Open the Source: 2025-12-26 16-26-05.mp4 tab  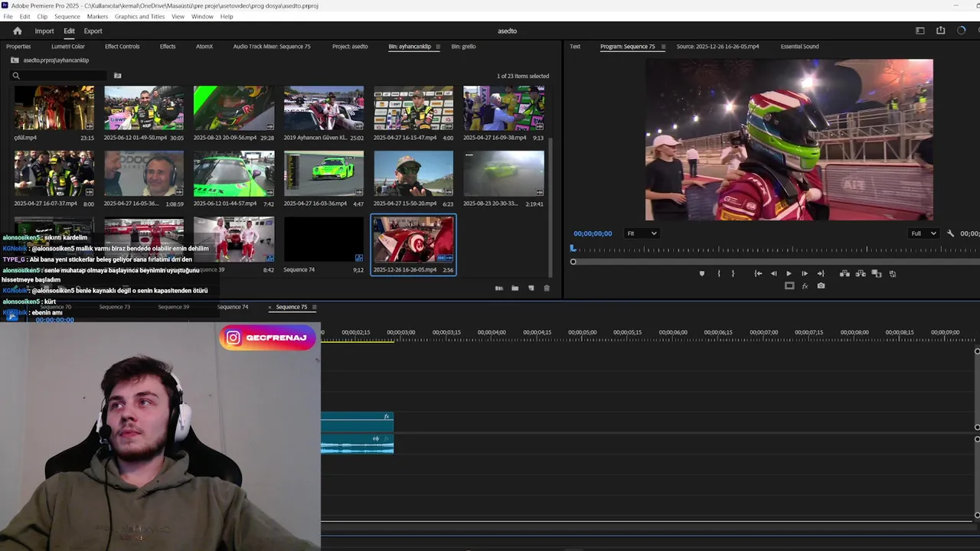tap(717, 47)
